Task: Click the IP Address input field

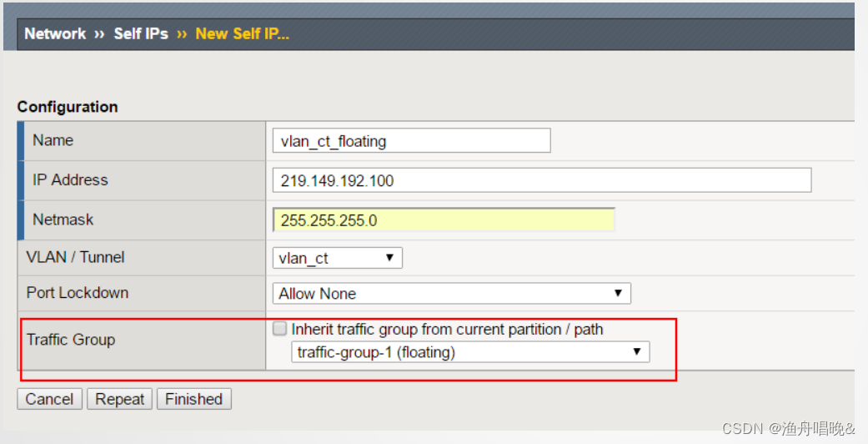Action: point(542,181)
